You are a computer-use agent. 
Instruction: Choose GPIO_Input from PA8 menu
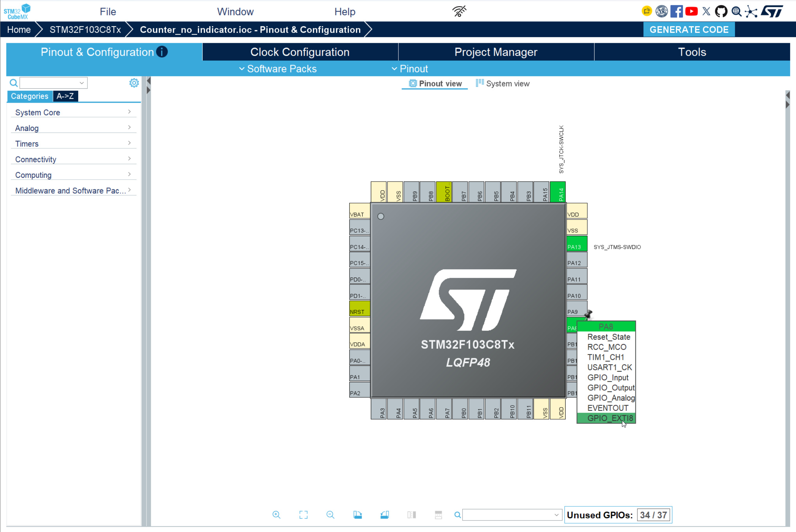point(606,378)
